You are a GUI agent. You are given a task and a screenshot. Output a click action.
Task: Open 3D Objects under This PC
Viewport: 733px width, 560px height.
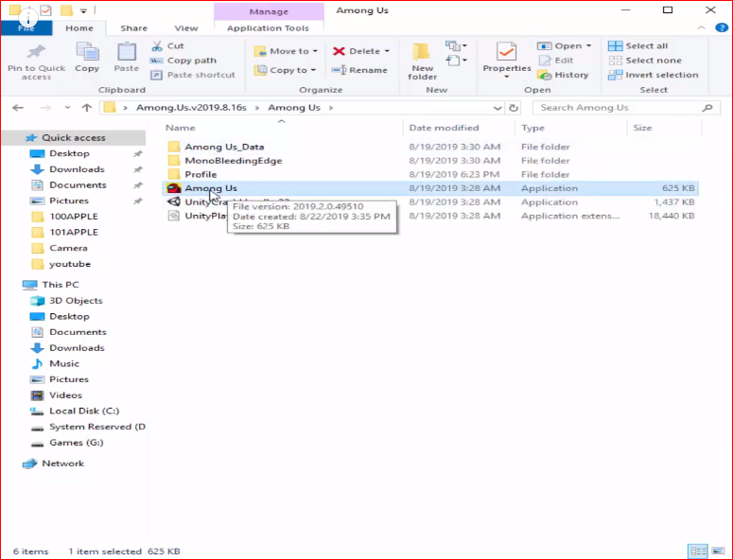point(76,301)
